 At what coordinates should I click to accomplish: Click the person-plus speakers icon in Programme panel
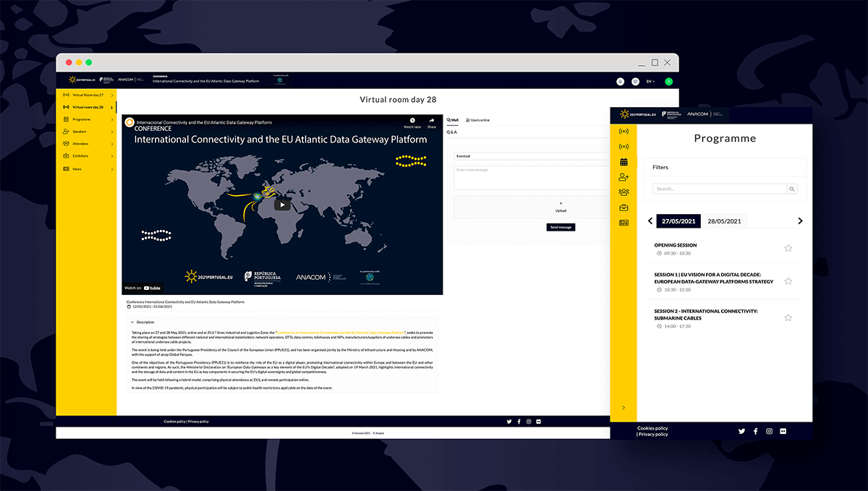[624, 177]
